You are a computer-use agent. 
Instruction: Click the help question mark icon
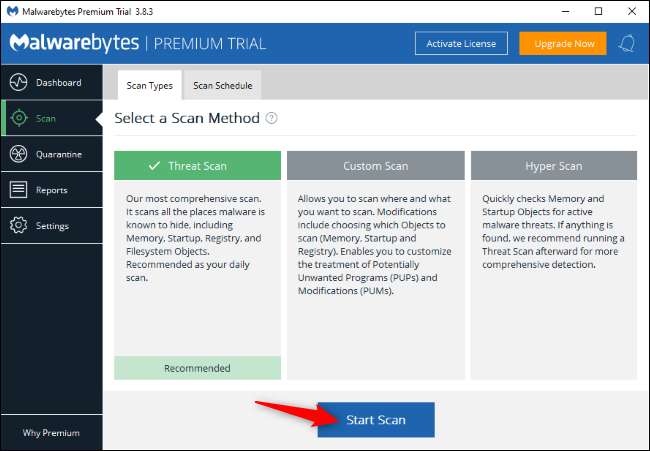[272, 118]
